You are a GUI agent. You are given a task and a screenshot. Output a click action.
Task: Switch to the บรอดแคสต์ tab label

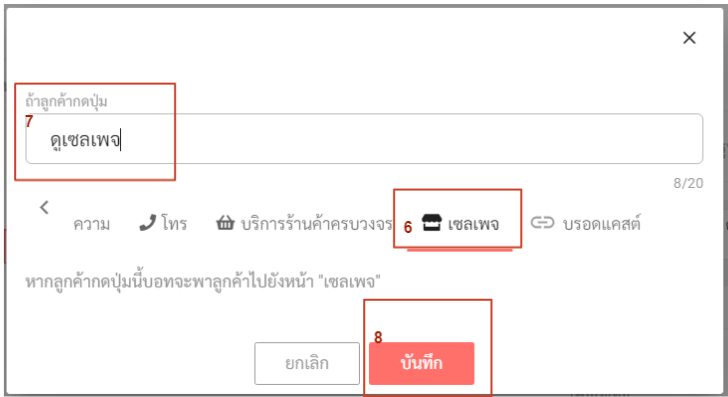601,223
